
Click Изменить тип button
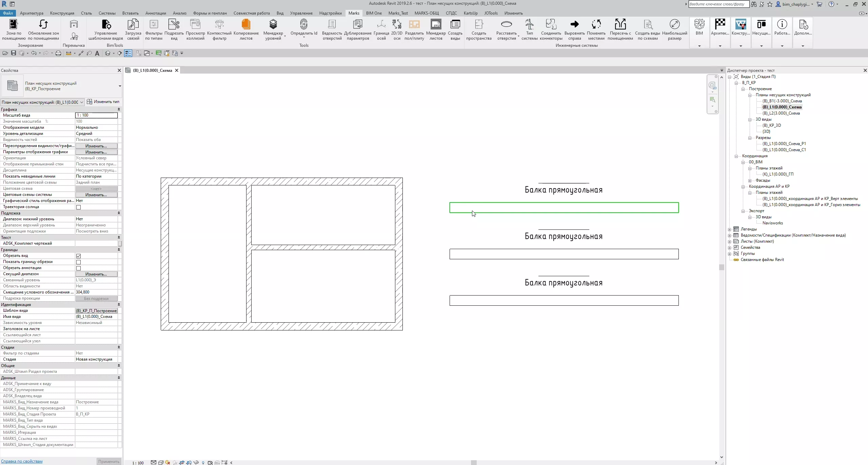coord(103,102)
